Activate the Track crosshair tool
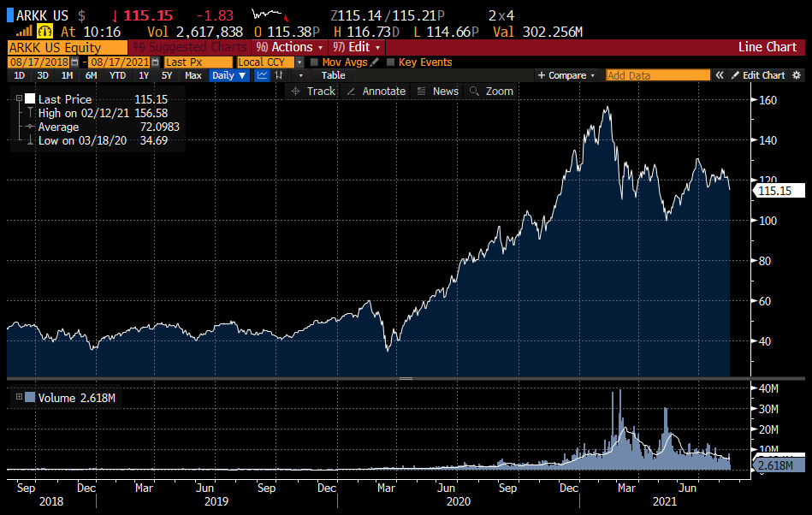The height and width of the screenshot is (515, 812). (313, 92)
